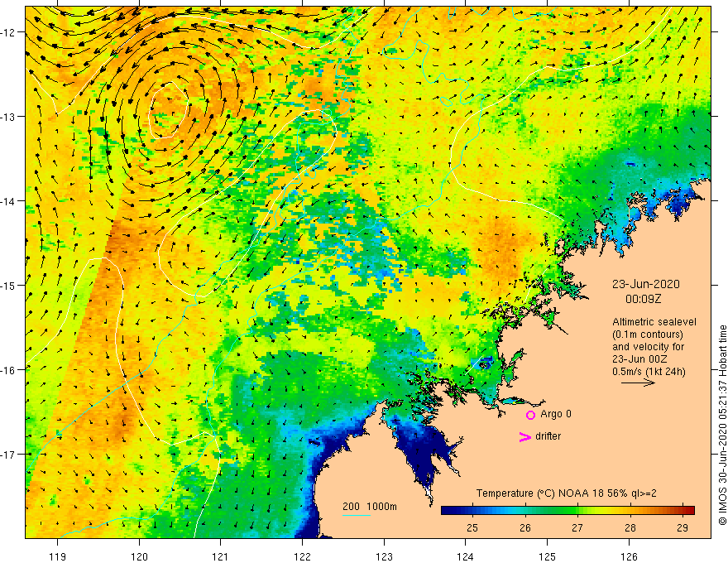Click the 0.5m/s velocity scale arrow
This screenshot has height=563, width=728.
pos(638,383)
